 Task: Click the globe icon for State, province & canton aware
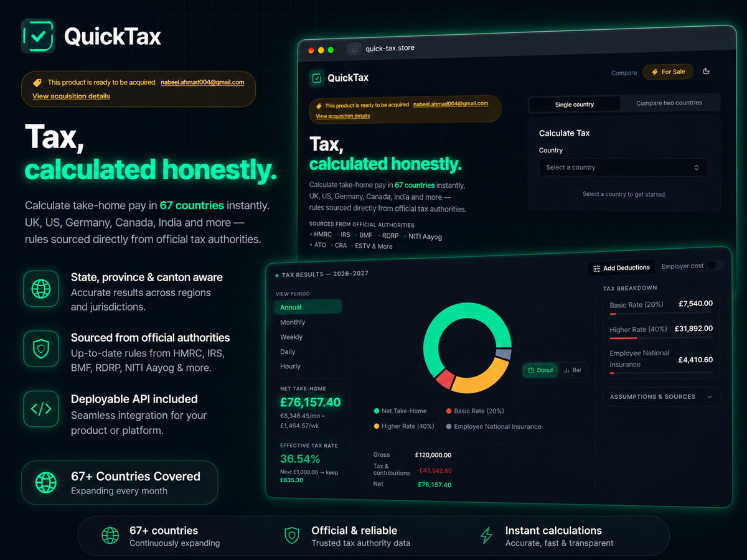(x=41, y=289)
